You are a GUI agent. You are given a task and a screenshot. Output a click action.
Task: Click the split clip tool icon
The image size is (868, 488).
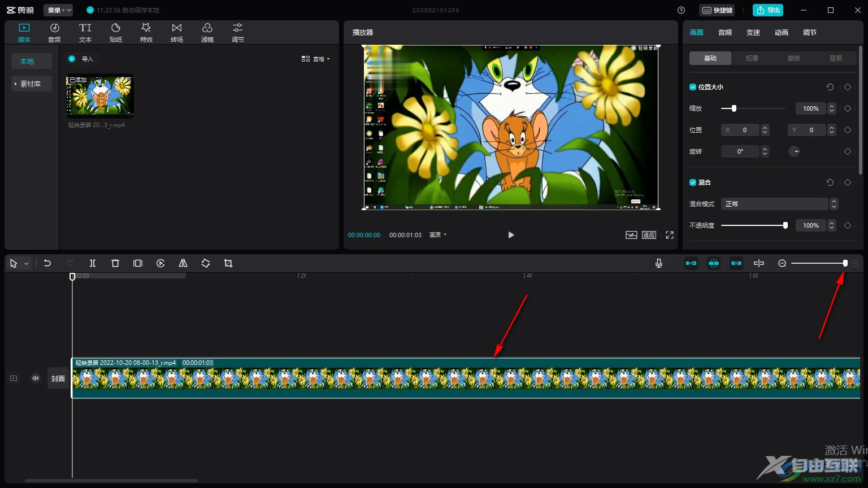pos(93,263)
